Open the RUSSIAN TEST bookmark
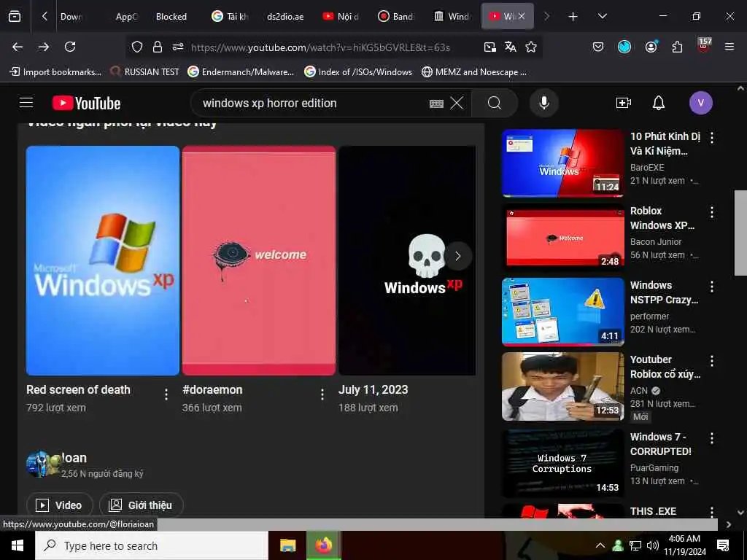This screenshot has width=747, height=560. pos(145,72)
